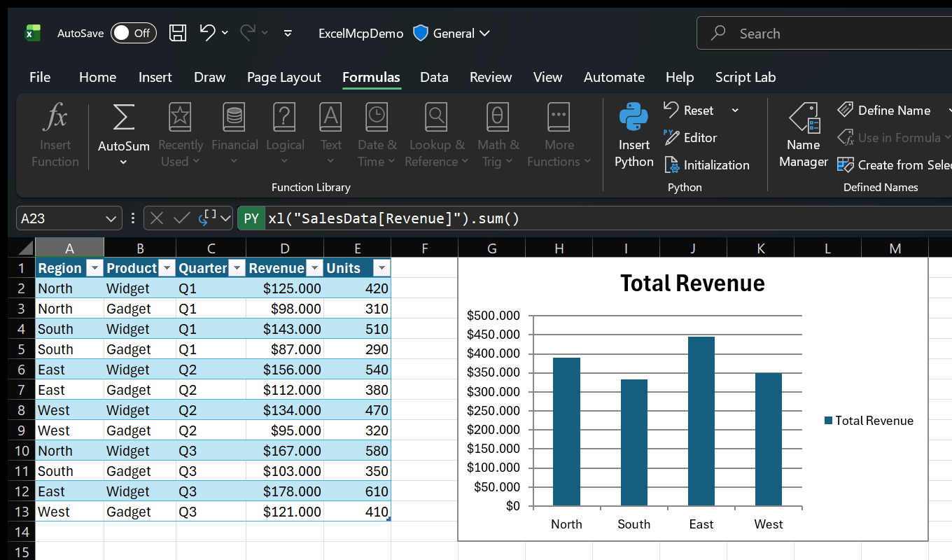
Task: Expand the AutoSum dropdown arrow
Action: click(123, 162)
